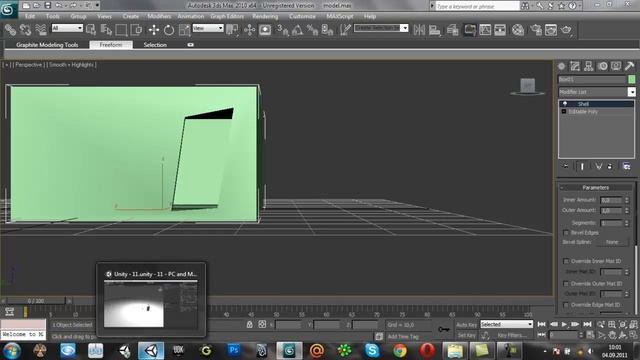This screenshot has width=640, height=360.
Task: Click the Bind to Space Warp tool
Action: click(41, 30)
